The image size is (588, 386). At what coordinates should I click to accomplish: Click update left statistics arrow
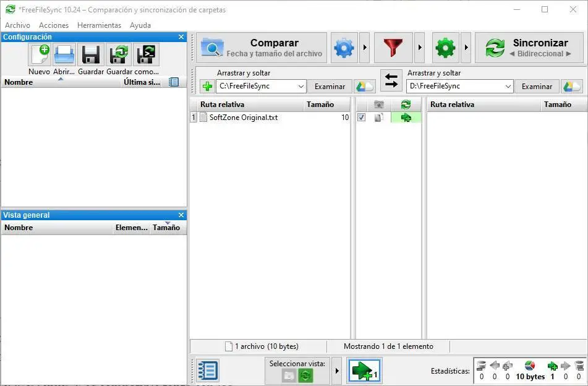coord(495,366)
